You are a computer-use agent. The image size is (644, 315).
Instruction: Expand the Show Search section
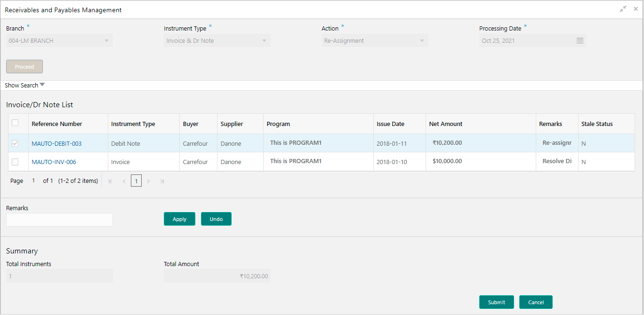pyautogui.click(x=25, y=85)
